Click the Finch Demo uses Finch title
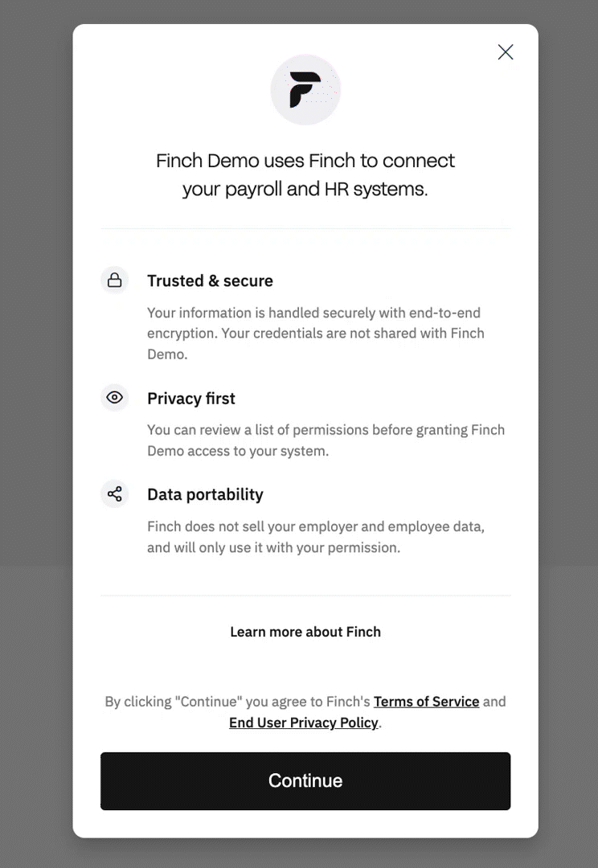598x868 pixels. coord(305,174)
